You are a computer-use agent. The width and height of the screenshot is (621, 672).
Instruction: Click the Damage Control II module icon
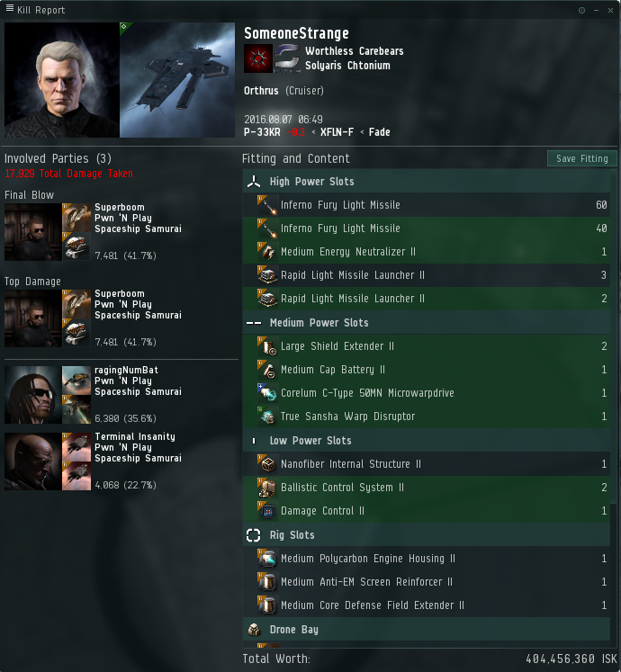[267, 511]
